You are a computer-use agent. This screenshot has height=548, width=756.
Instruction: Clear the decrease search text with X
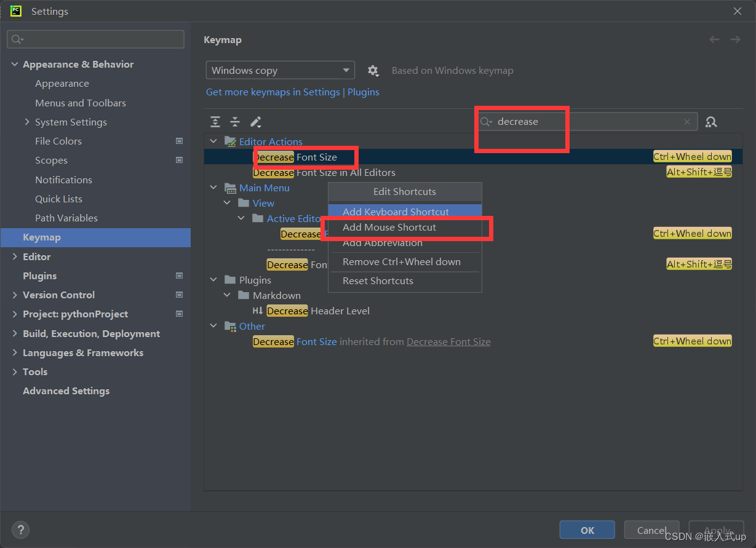pyautogui.click(x=687, y=122)
